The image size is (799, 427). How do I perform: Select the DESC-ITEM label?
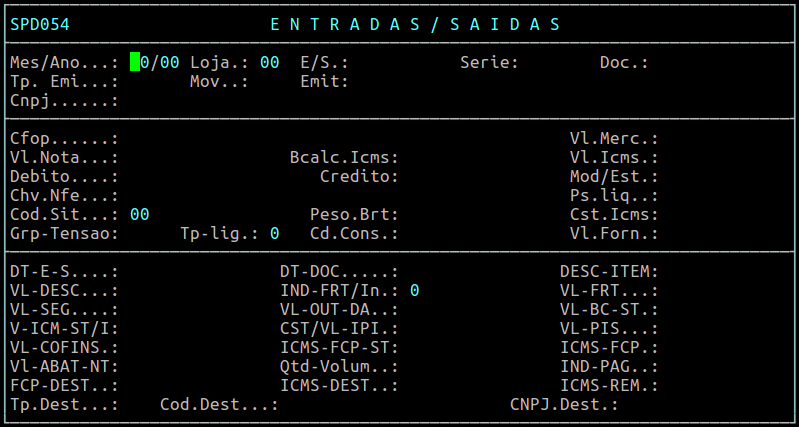click(609, 271)
